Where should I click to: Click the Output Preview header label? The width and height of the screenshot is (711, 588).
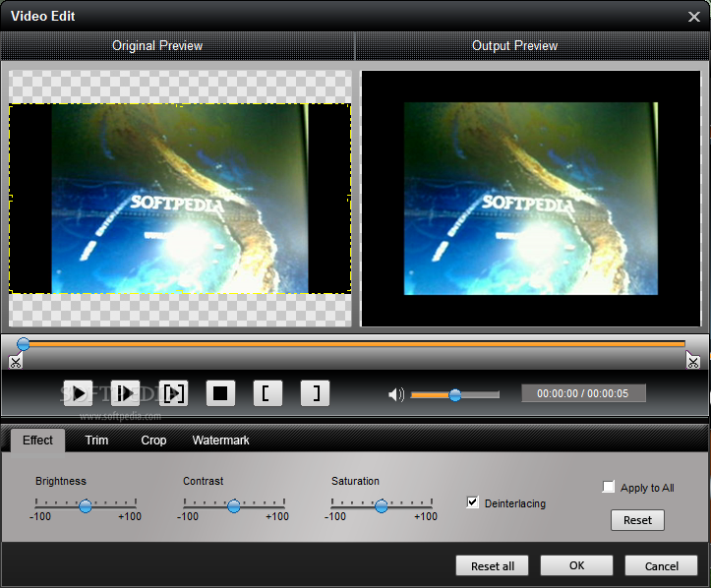point(514,46)
